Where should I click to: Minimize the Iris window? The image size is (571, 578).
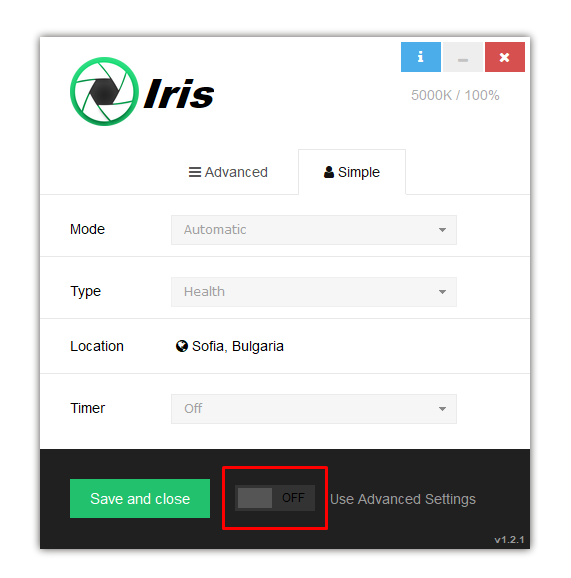(463, 57)
